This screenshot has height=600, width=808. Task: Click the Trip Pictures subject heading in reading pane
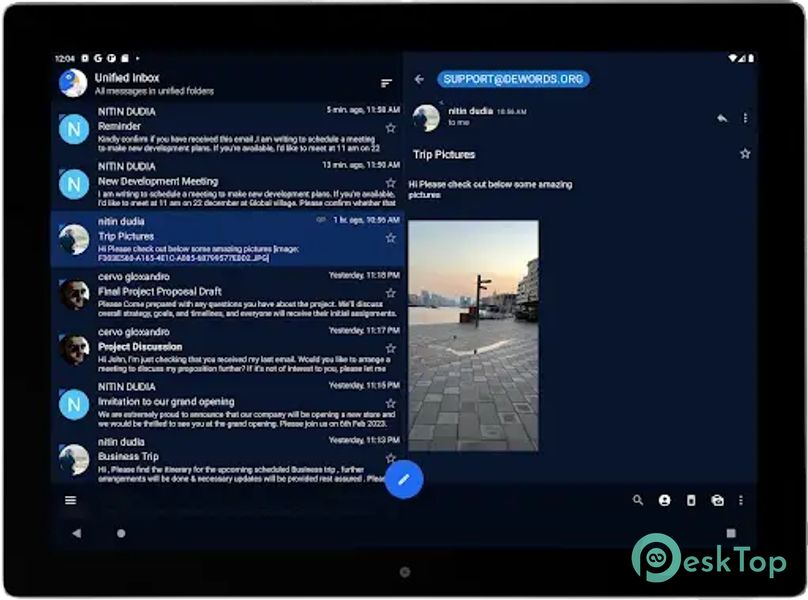coord(444,154)
